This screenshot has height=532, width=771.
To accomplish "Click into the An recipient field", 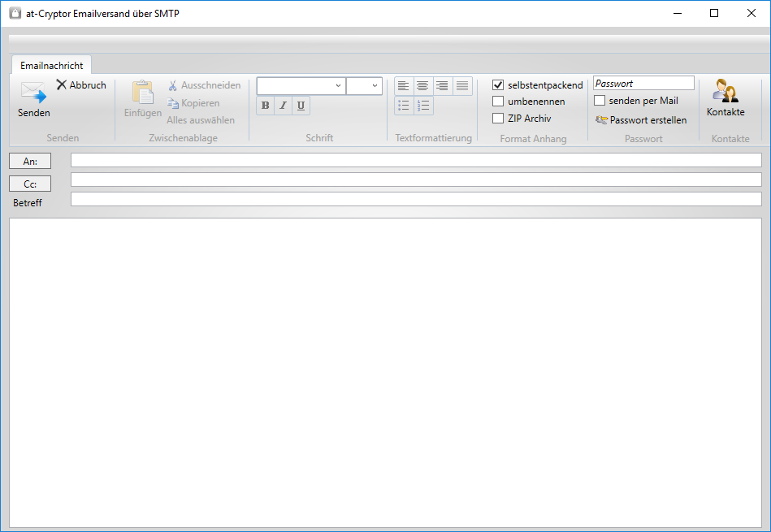I will (416, 160).
